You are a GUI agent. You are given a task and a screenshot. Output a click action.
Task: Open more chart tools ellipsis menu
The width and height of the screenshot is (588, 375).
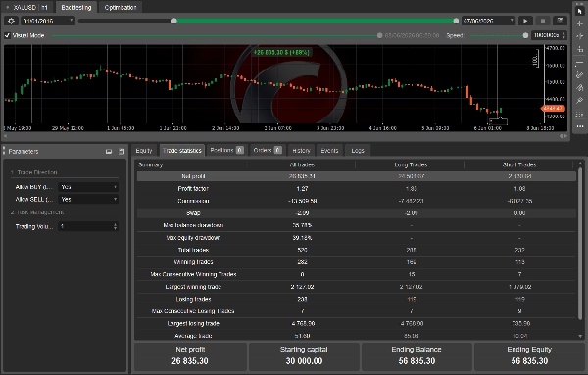(580, 126)
